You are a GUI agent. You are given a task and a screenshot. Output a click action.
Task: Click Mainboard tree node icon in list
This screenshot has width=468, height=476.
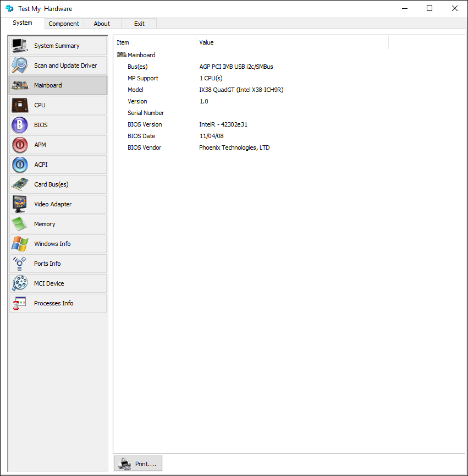(122, 54)
